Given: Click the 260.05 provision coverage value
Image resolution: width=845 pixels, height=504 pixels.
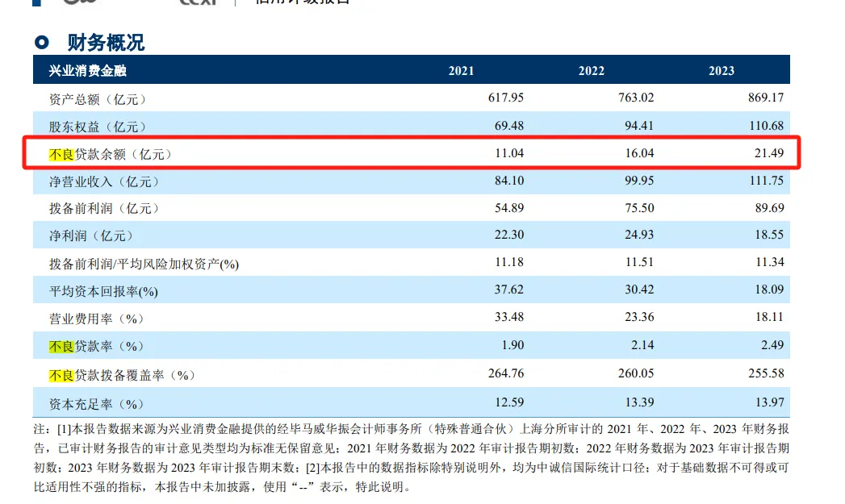Looking at the screenshot, I should [636, 373].
